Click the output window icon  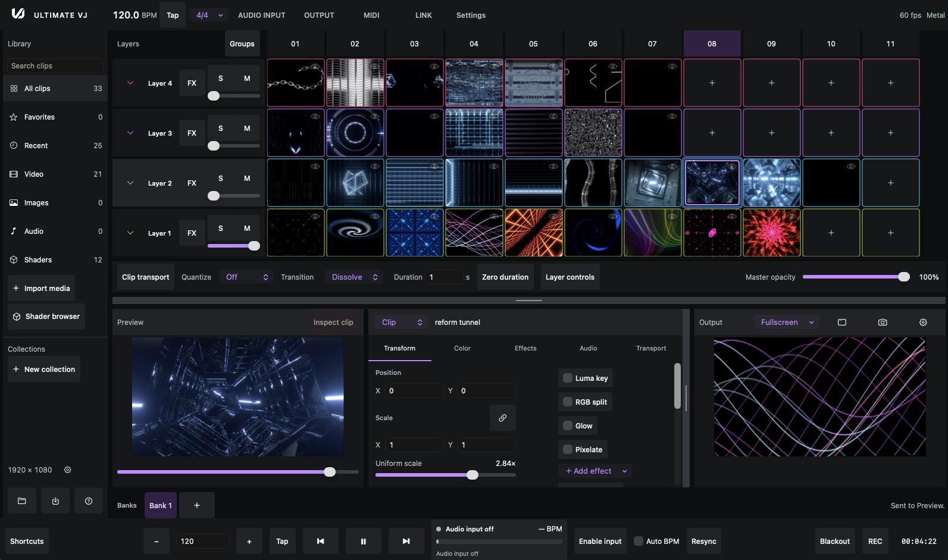click(842, 322)
